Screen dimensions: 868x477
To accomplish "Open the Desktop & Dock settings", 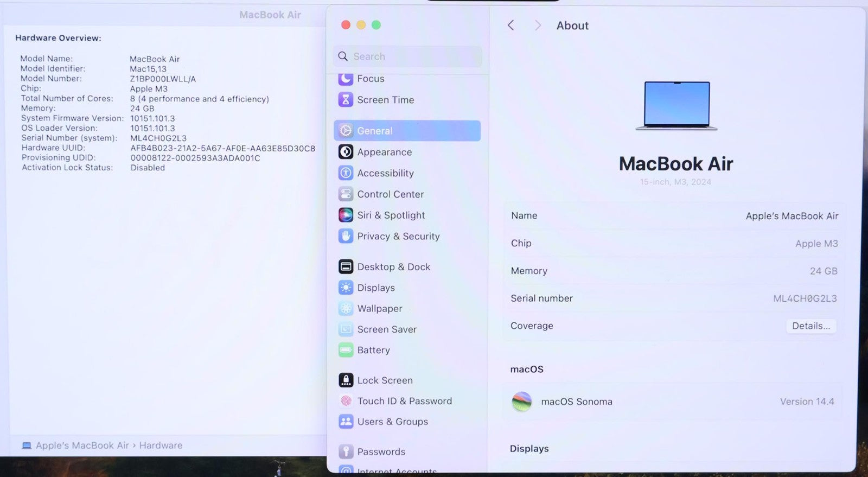I will tap(393, 267).
